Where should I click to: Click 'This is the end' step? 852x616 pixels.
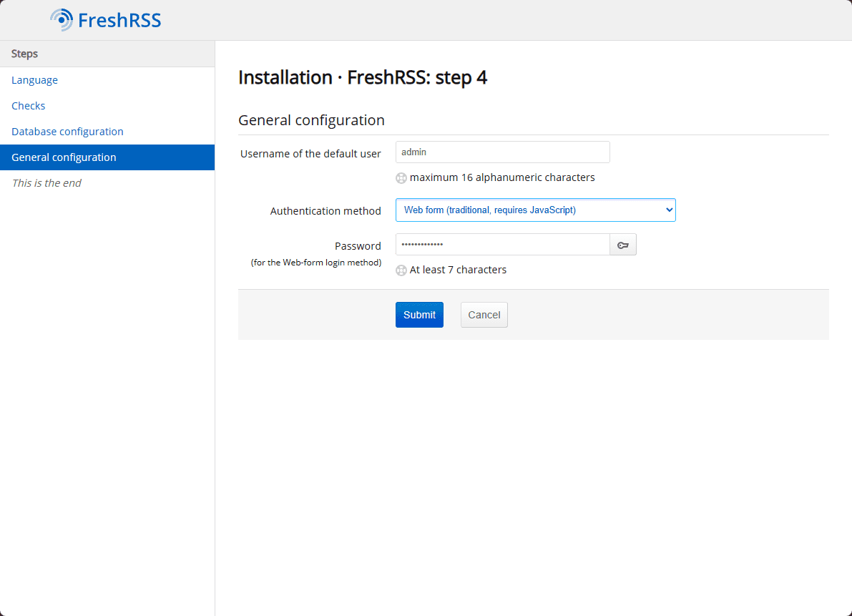(46, 183)
